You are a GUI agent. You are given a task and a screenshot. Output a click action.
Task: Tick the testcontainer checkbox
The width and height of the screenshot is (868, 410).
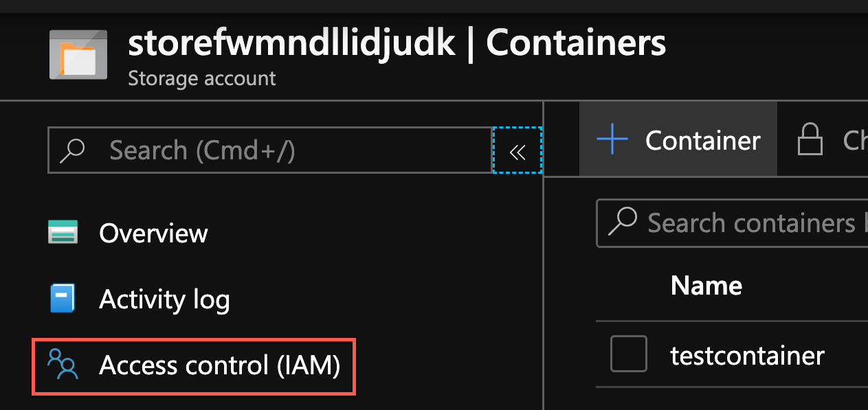[628, 354]
